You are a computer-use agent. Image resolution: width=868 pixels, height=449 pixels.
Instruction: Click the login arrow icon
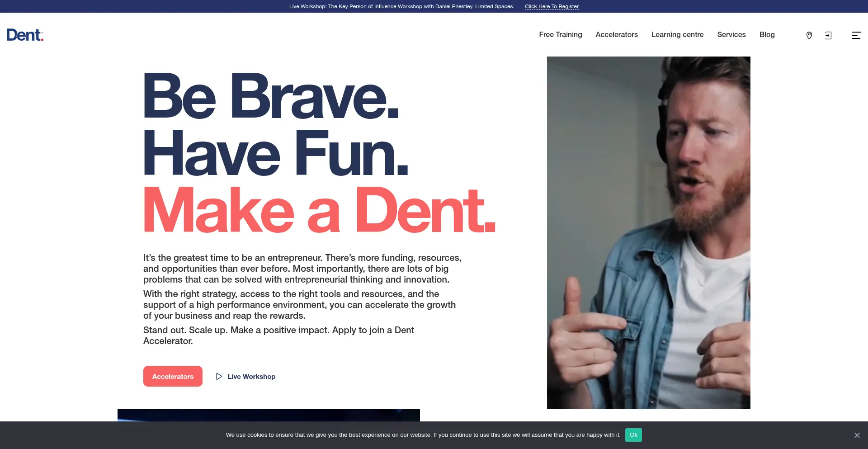pyautogui.click(x=828, y=35)
